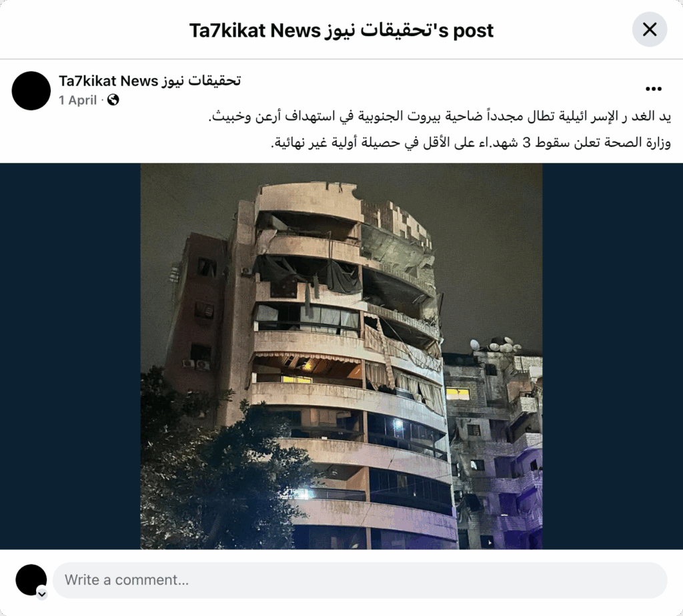Close the Ta7kikat News post dialog
Screen dimensions: 683x616
click(650, 29)
